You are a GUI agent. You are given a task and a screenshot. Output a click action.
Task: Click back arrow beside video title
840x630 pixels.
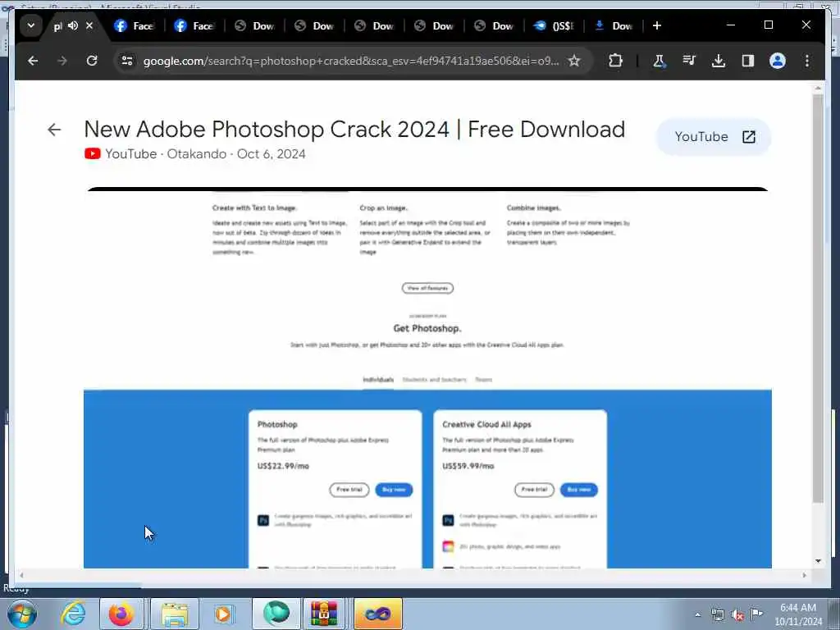pyautogui.click(x=54, y=130)
